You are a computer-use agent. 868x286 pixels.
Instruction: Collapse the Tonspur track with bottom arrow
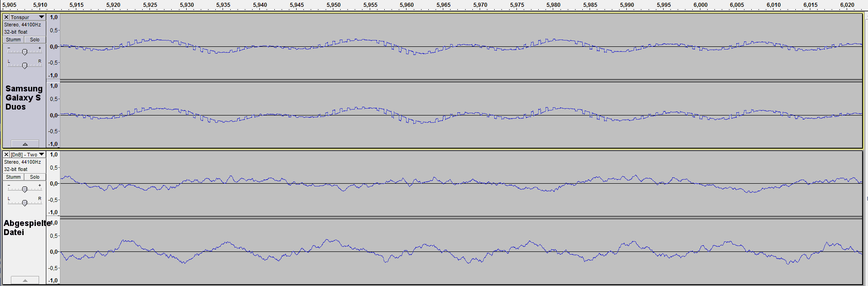point(25,144)
